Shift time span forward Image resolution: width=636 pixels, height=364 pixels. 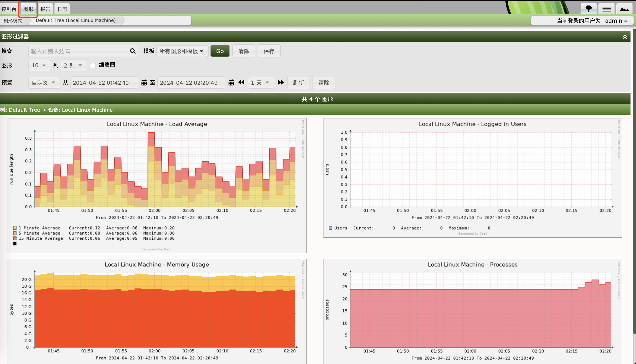point(281,82)
